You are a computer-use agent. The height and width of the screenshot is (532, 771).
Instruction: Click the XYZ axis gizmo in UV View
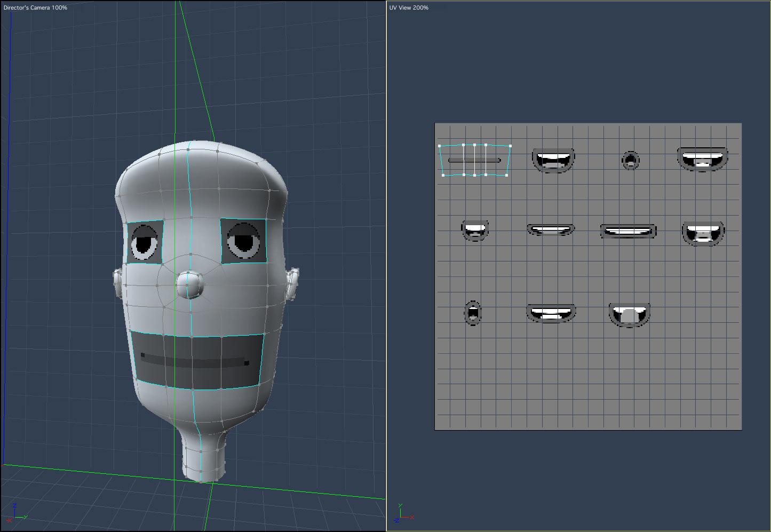403,512
